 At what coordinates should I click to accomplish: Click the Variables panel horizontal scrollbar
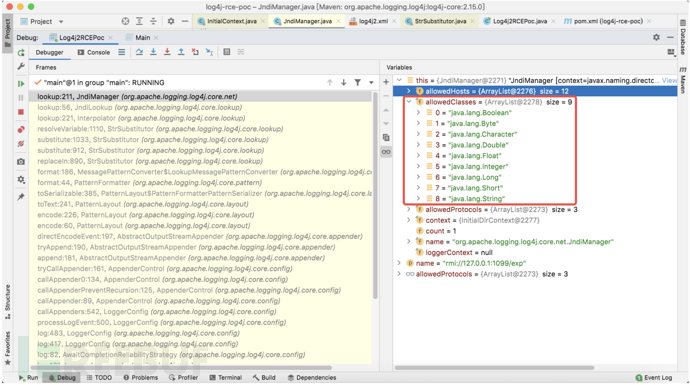pyautogui.click(x=495, y=367)
